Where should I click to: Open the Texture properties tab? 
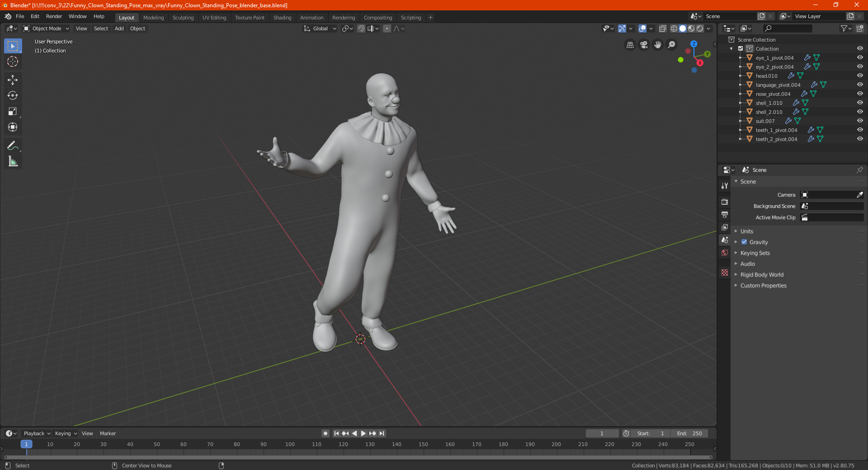point(725,273)
